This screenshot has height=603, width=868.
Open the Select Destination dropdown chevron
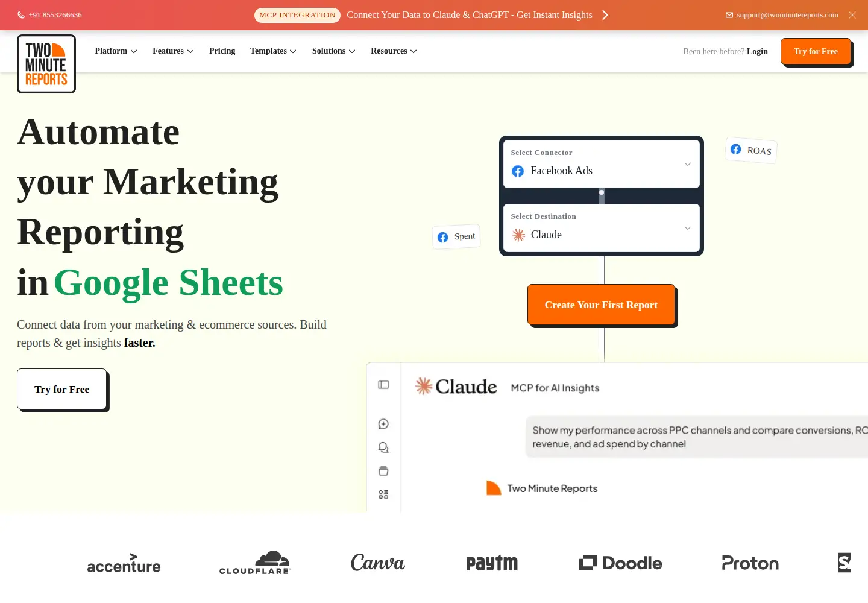click(687, 228)
